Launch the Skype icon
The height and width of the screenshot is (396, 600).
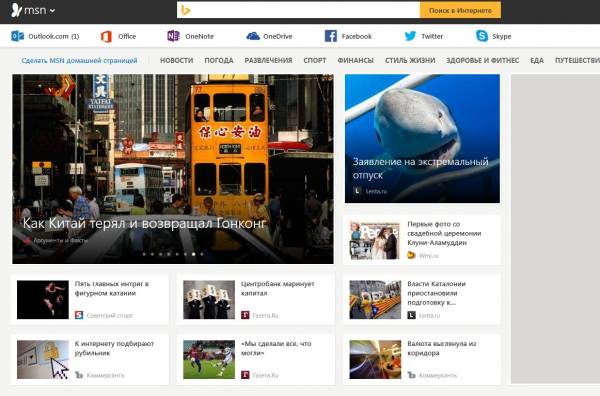pos(482,36)
